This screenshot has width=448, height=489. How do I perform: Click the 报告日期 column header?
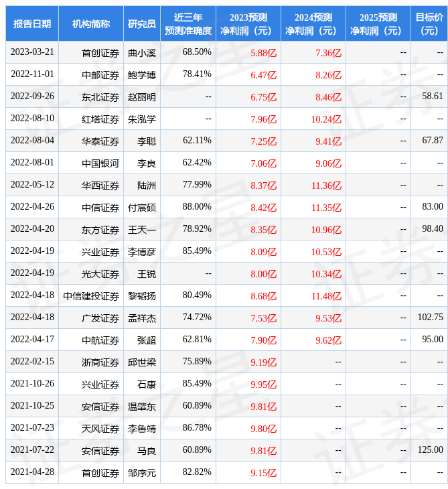[32, 23]
